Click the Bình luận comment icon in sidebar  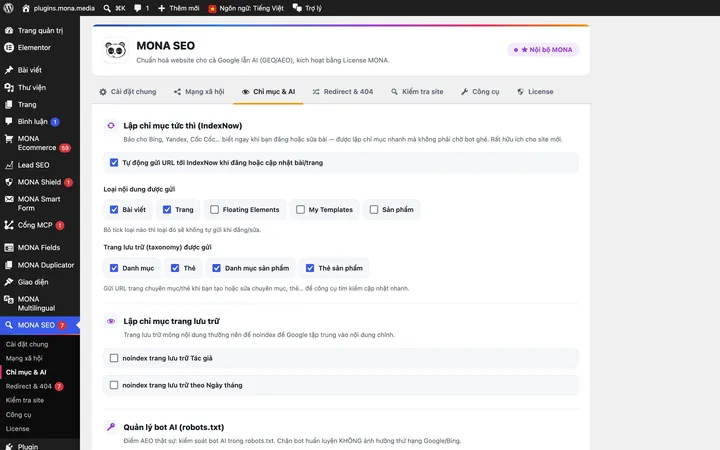pos(9,121)
